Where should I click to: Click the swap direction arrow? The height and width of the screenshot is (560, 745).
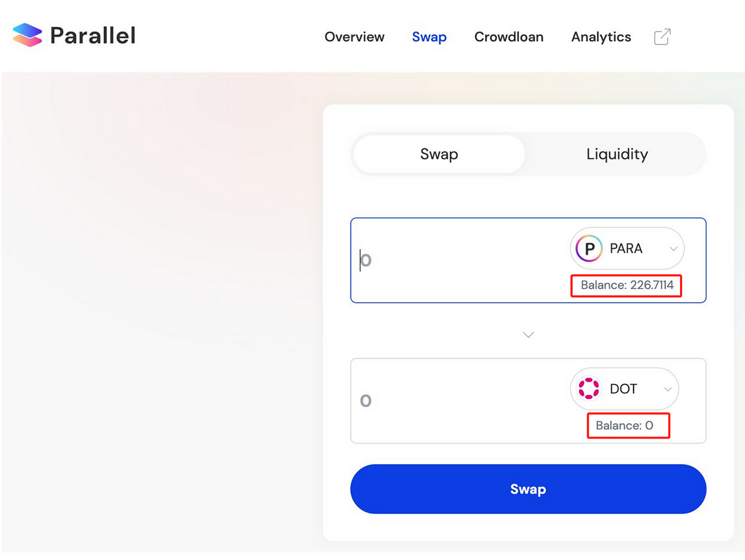pos(528,335)
